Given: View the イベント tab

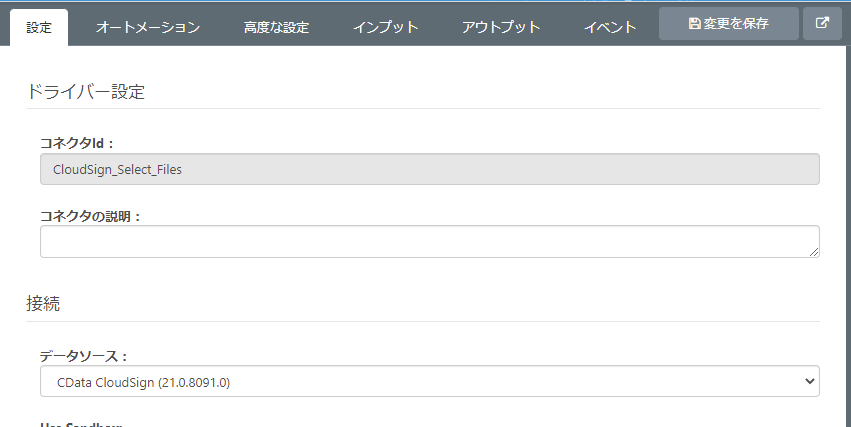Looking at the screenshot, I should coord(610,28).
